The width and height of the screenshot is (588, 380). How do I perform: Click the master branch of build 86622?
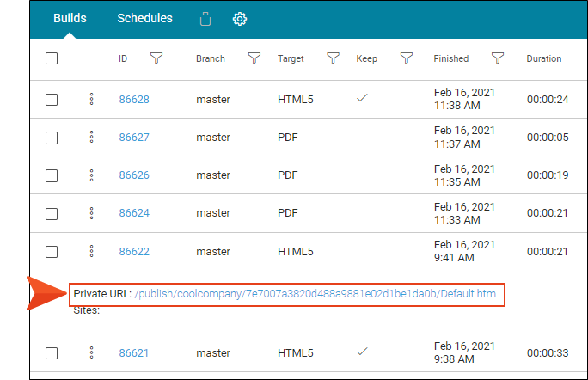(x=213, y=251)
